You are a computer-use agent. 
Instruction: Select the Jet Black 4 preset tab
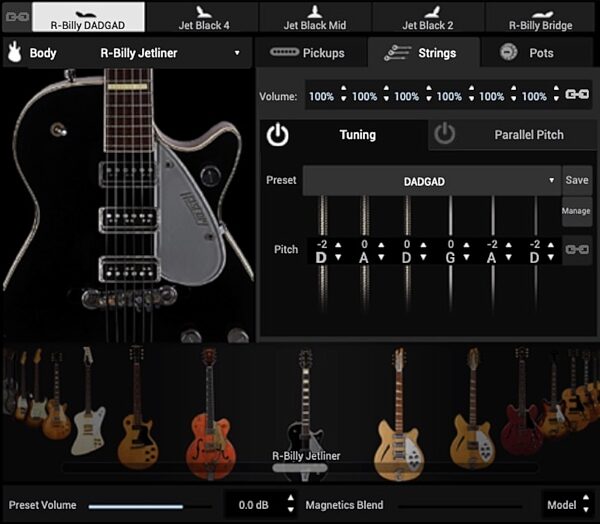coord(204,17)
